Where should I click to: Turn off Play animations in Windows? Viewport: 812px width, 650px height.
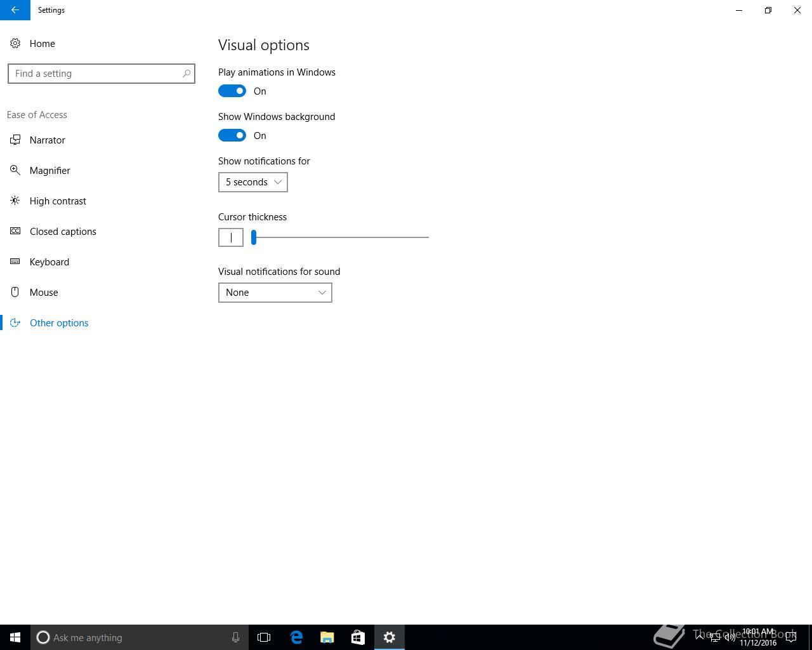232,91
